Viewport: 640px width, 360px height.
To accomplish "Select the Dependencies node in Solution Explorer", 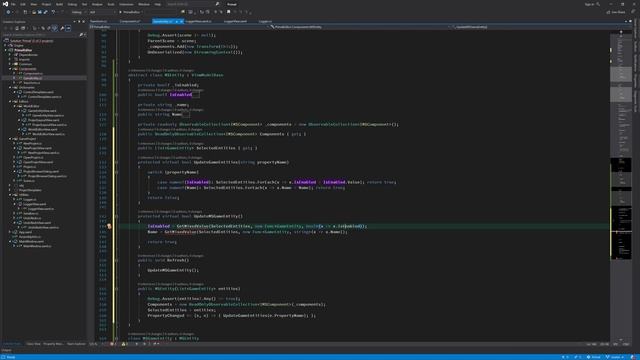I will [x=28, y=55].
